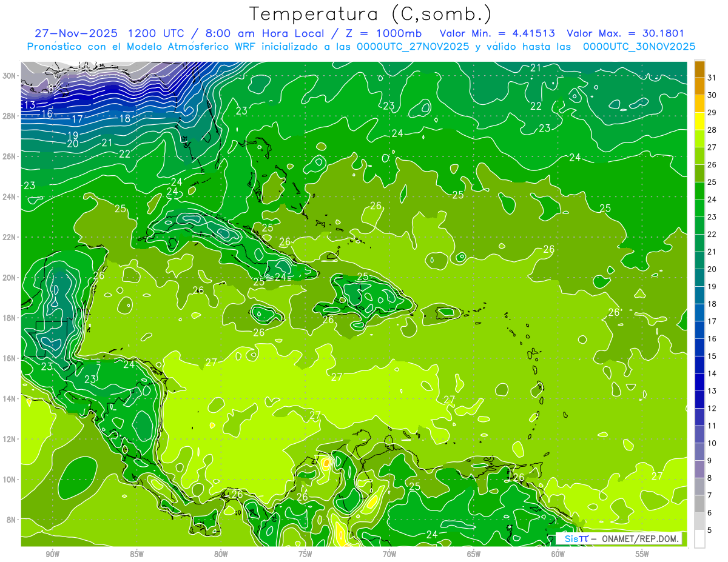Click the '8N' latitude label
Viewport: 728px width, 562px height.
click(12, 520)
